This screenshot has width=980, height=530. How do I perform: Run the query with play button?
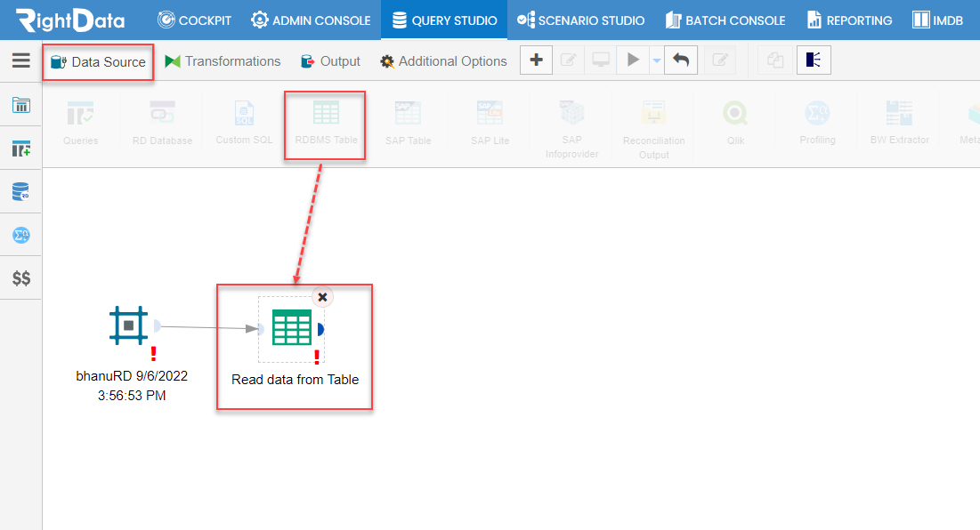click(633, 60)
